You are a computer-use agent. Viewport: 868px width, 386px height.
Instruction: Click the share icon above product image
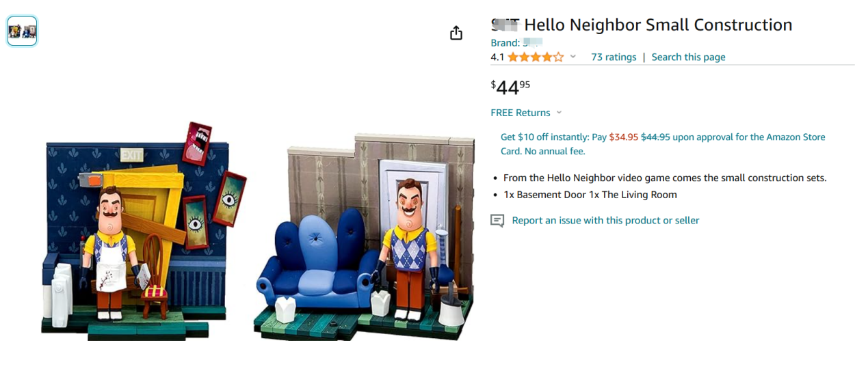point(456,33)
